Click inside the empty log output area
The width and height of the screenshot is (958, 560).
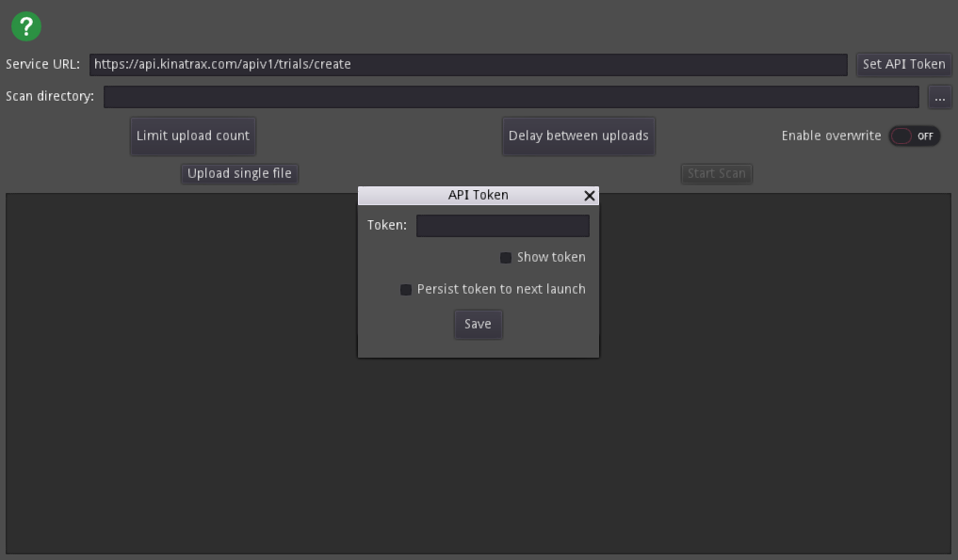[188, 424]
